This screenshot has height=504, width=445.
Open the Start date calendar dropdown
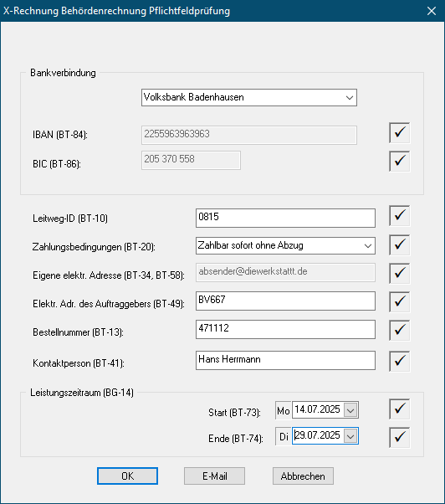350,410
